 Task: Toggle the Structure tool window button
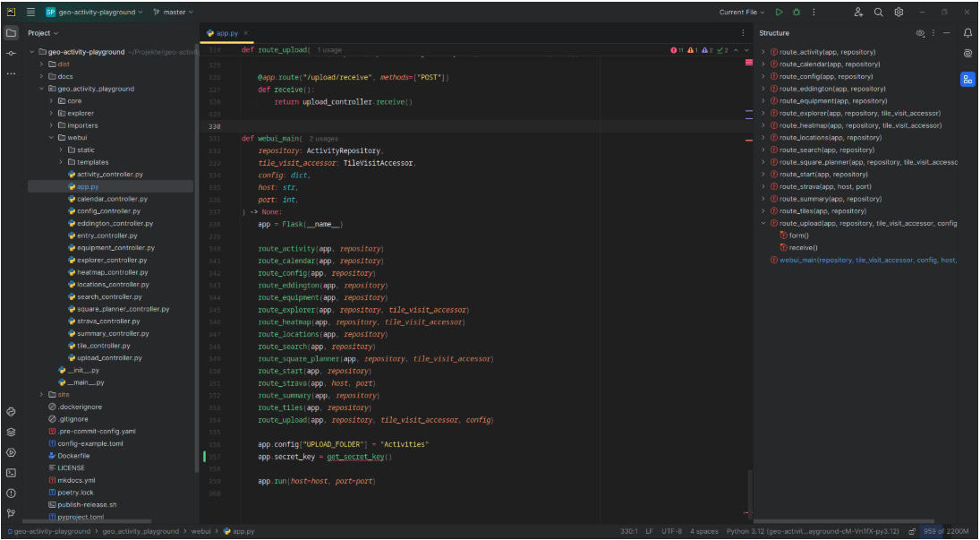pos(967,79)
